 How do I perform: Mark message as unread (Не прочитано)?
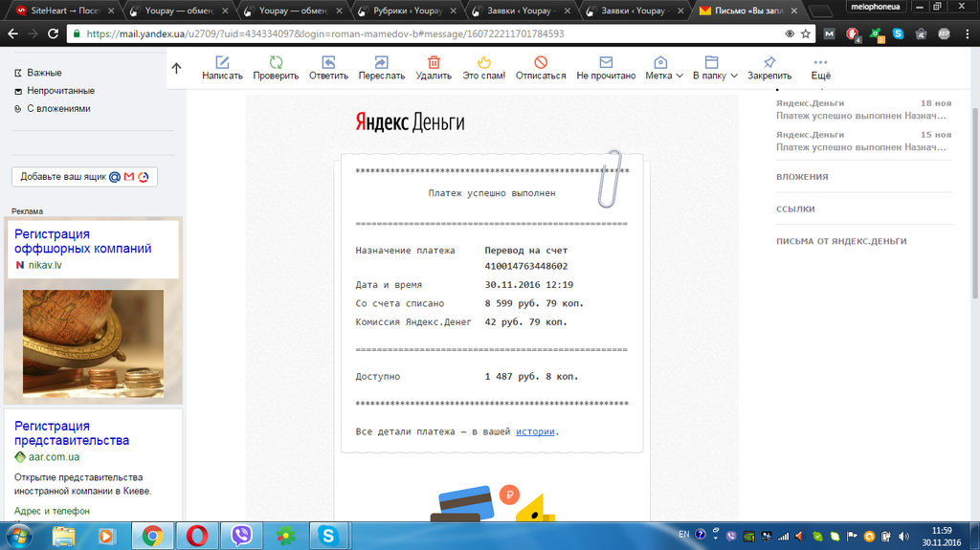(606, 68)
